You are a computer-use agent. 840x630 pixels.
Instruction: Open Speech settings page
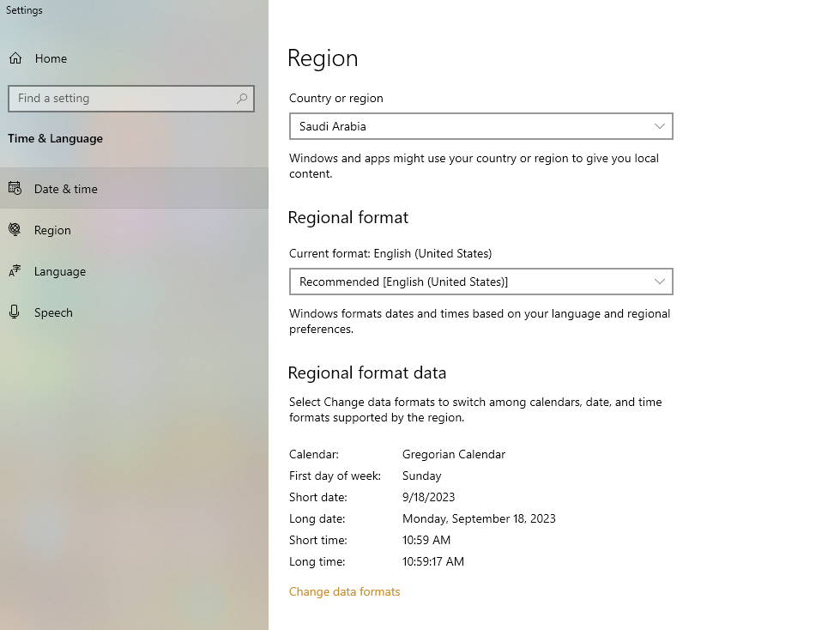pyautogui.click(x=134, y=312)
